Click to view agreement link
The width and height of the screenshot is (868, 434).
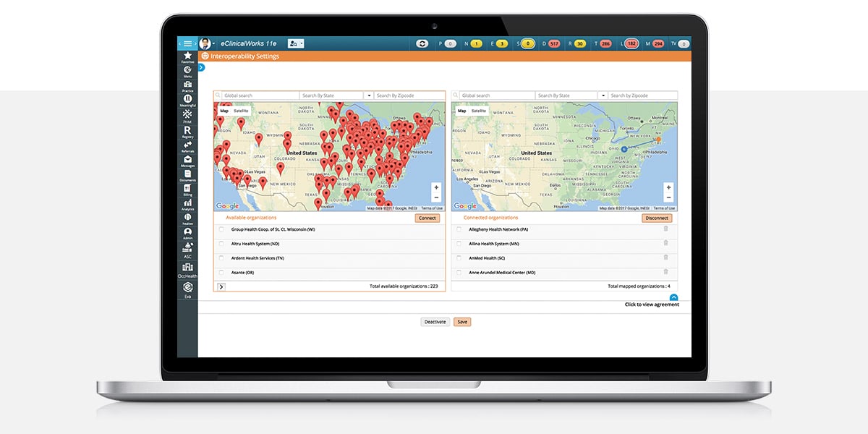[652, 305]
